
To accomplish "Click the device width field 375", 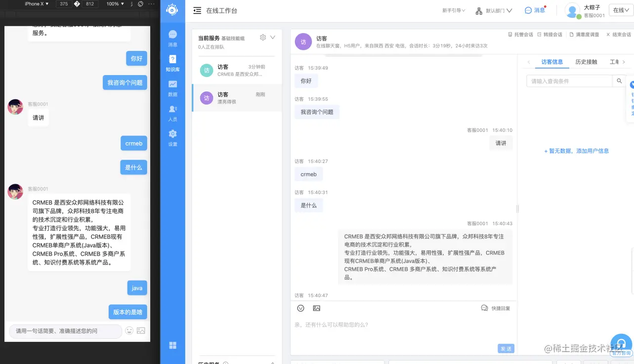I will [x=64, y=3].
